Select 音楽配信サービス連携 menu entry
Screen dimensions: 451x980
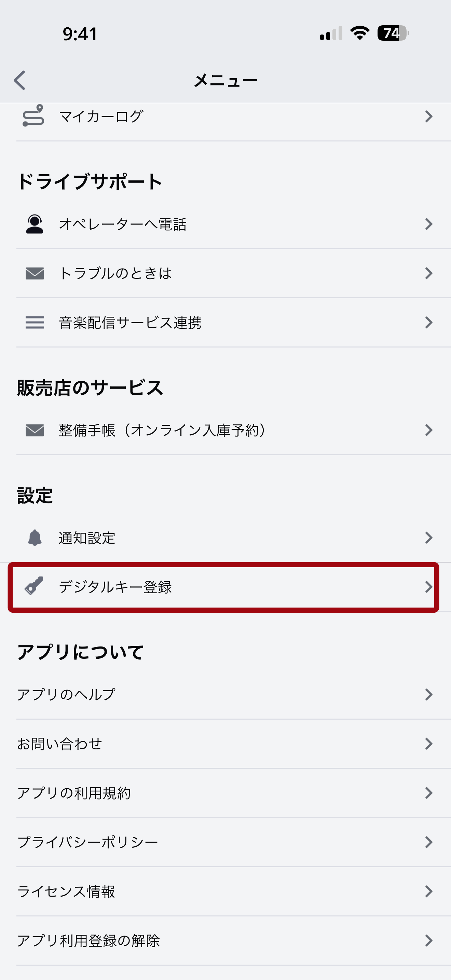(x=130, y=323)
